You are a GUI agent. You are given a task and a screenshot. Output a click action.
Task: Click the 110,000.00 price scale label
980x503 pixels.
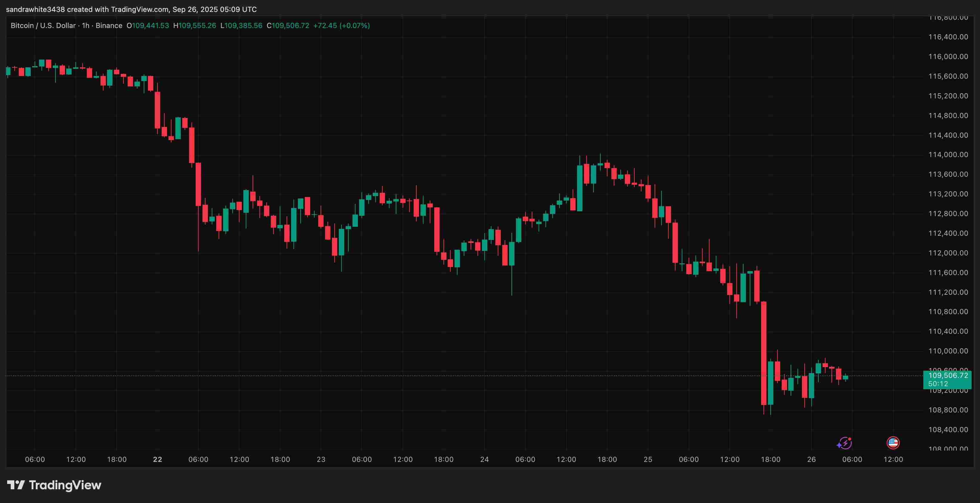[948, 351]
